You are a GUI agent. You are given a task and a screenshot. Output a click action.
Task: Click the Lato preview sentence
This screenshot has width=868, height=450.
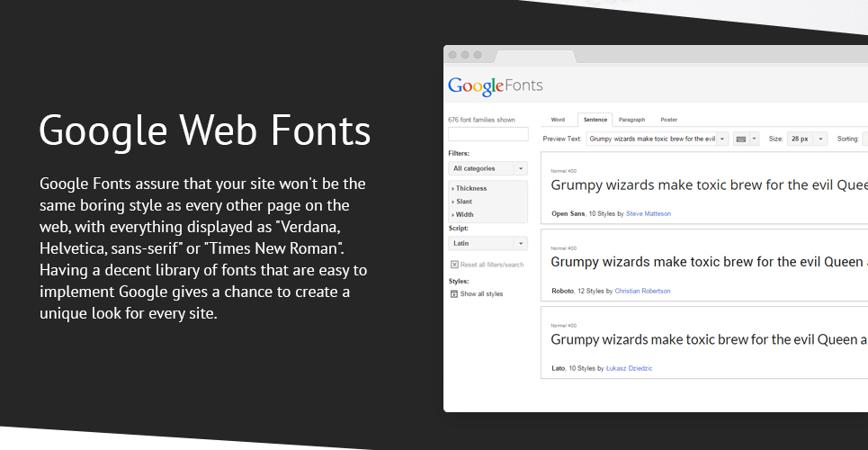(709, 339)
